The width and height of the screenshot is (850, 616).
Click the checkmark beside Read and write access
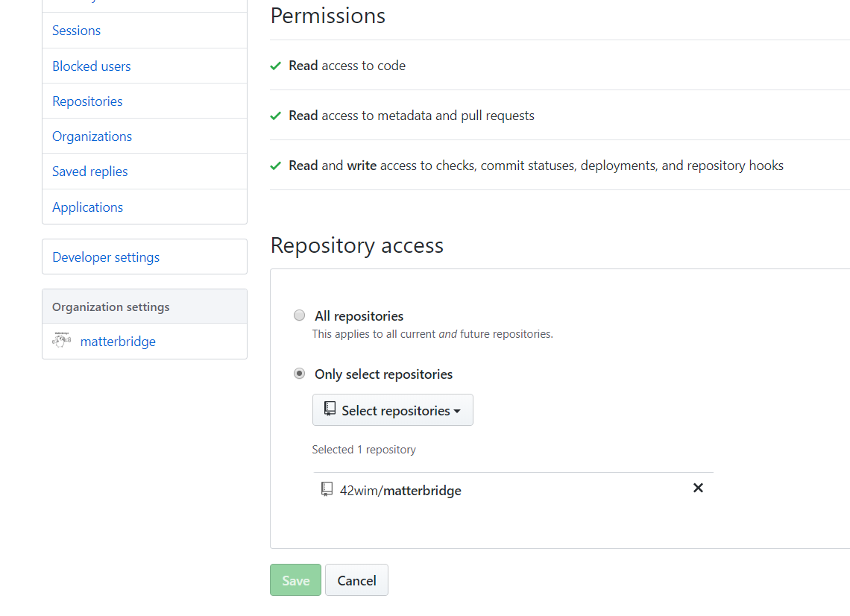click(x=275, y=166)
